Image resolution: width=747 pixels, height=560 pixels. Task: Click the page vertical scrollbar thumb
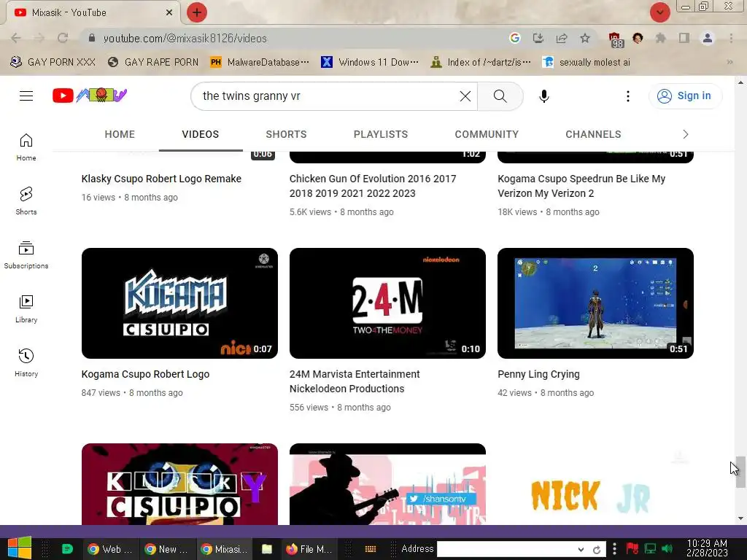click(740, 472)
